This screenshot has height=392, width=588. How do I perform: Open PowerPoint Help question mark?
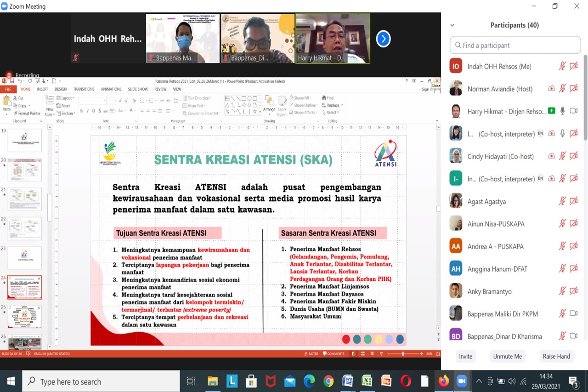click(407, 81)
